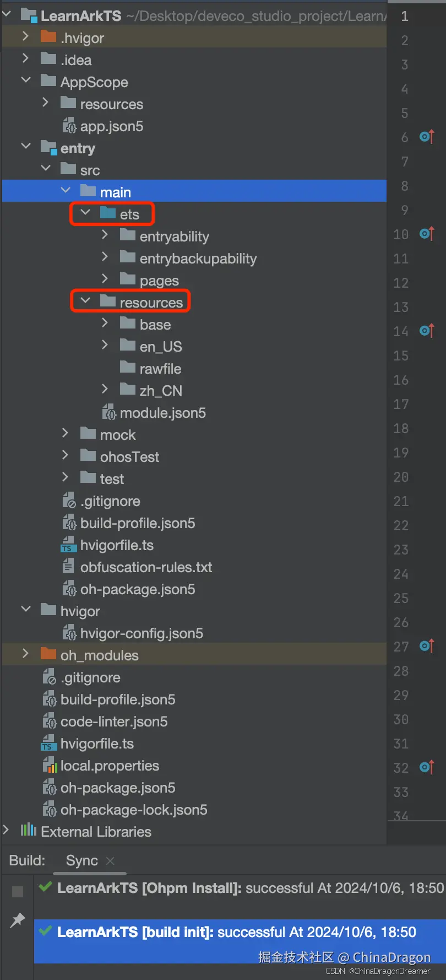This screenshot has height=980, width=446.
Task: Click the local.properties file icon
Action: point(50,765)
